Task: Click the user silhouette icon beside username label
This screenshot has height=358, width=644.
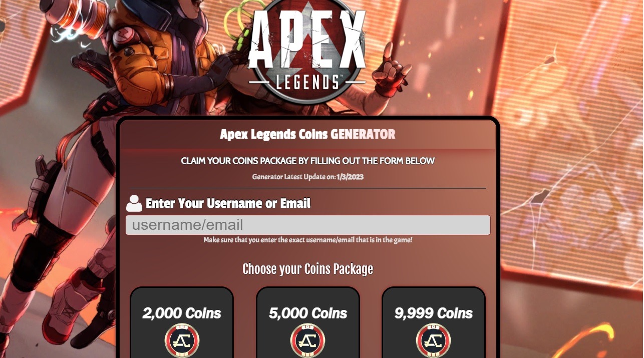Action: point(134,203)
